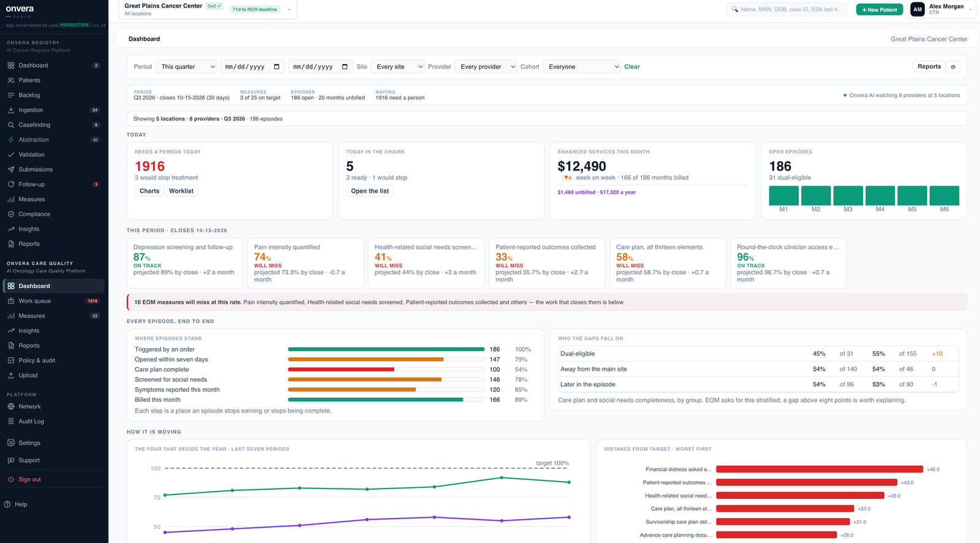
Task: Click the Backlog icon in the sidebar
Action: (x=11, y=95)
